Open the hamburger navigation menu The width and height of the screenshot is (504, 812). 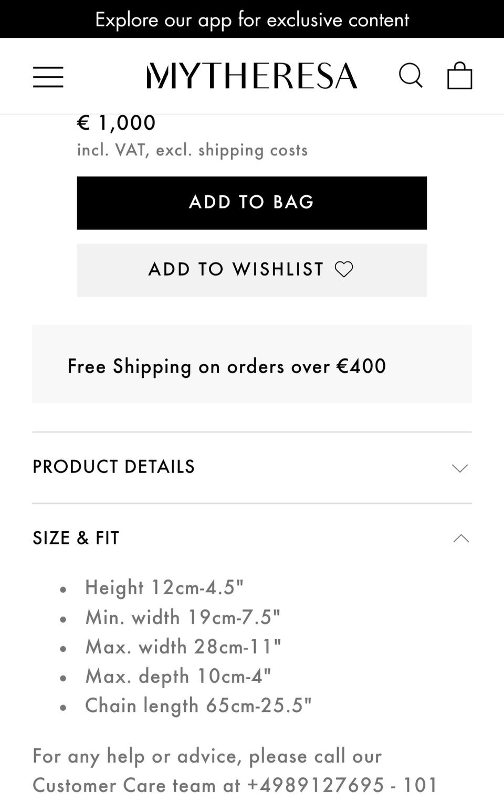[48, 77]
